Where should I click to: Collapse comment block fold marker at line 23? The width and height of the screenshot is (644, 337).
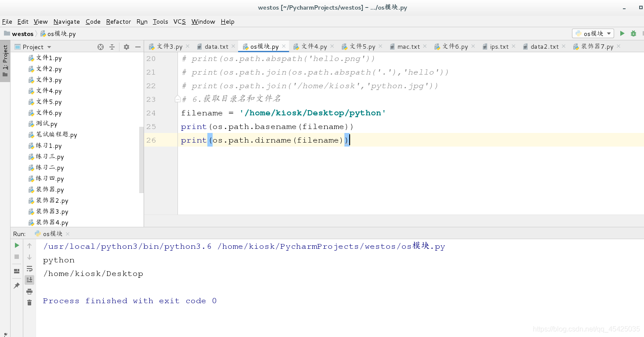pos(177,99)
